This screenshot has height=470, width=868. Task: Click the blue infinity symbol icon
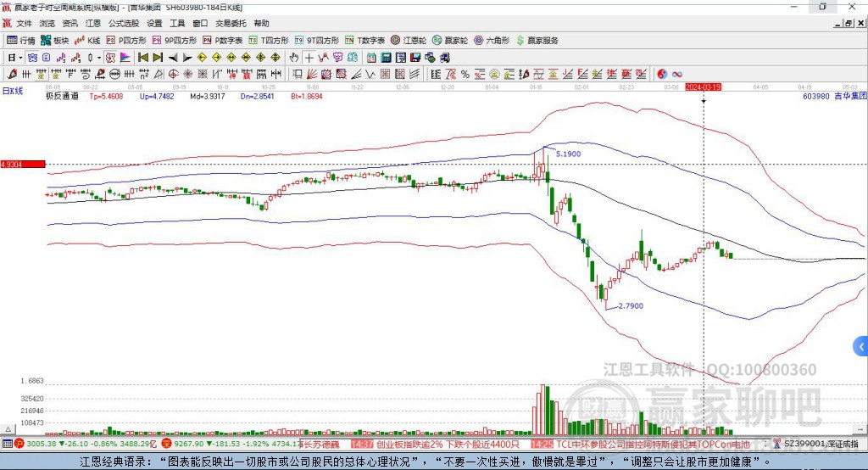point(676,75)
